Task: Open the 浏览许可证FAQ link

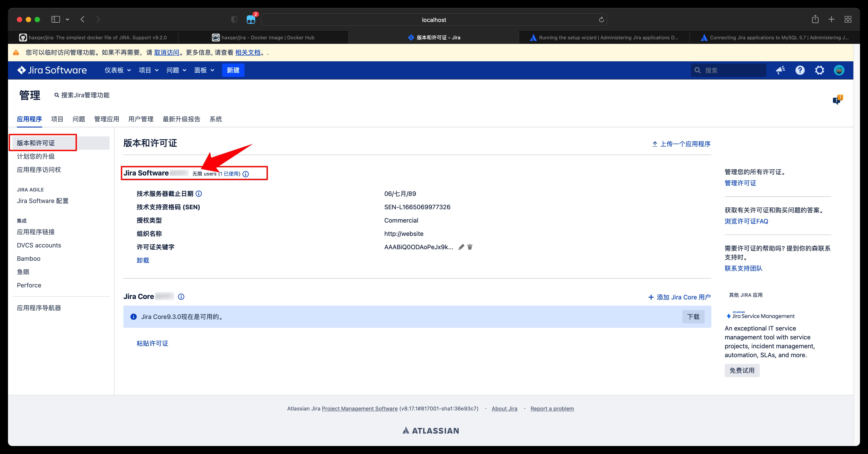Action: point(746,221)
